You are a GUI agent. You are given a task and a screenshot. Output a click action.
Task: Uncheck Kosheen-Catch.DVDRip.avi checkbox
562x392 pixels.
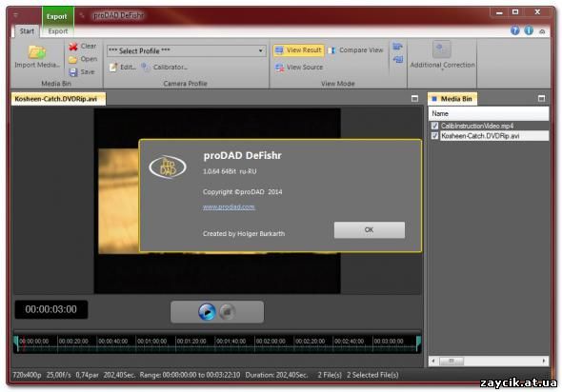434,136
